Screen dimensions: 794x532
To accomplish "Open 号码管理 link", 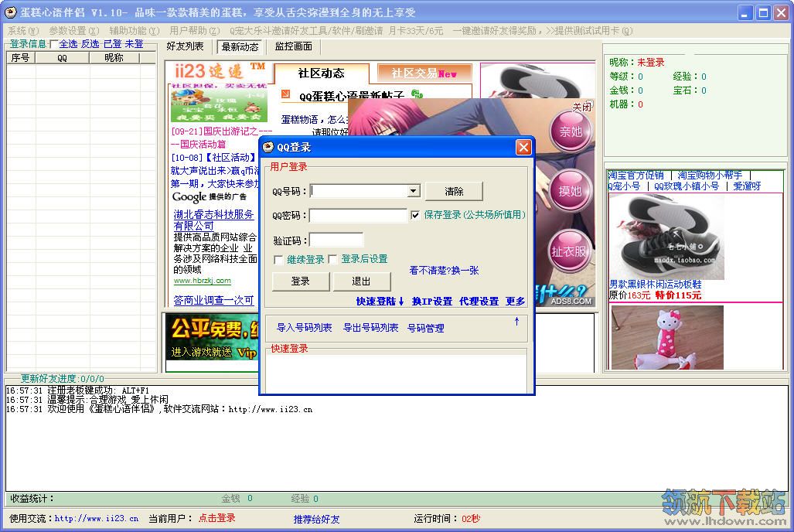I will click(426, 329).
